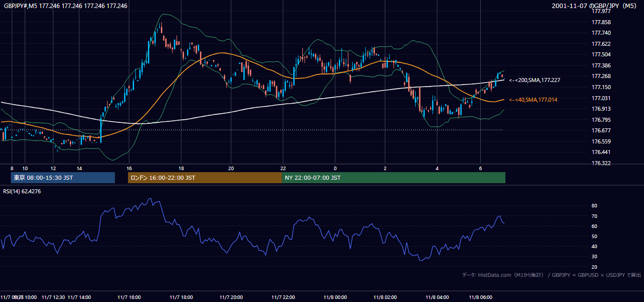
Task: Click price axis value 176.795
Action: [601, 120]
